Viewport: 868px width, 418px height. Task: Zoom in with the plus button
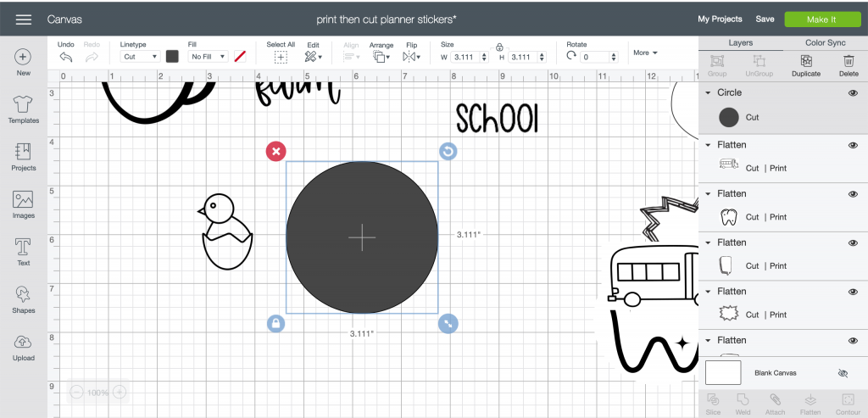point(119,393)
